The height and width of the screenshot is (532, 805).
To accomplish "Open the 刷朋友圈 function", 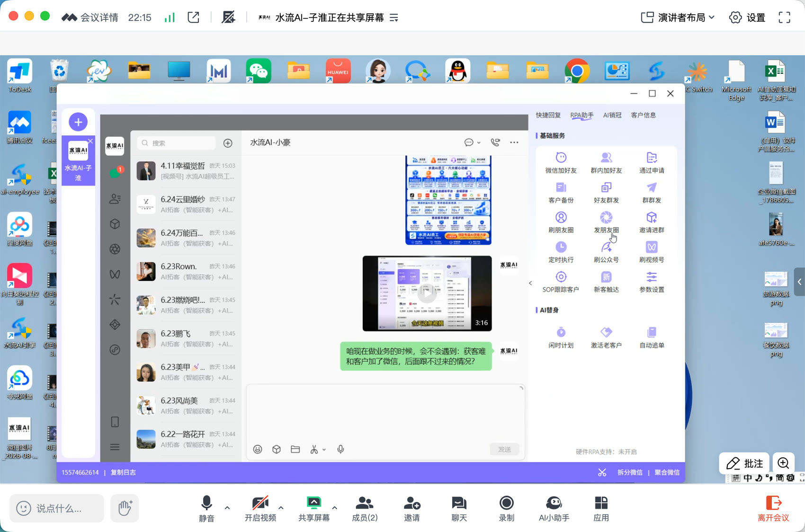I will point(561,222).
